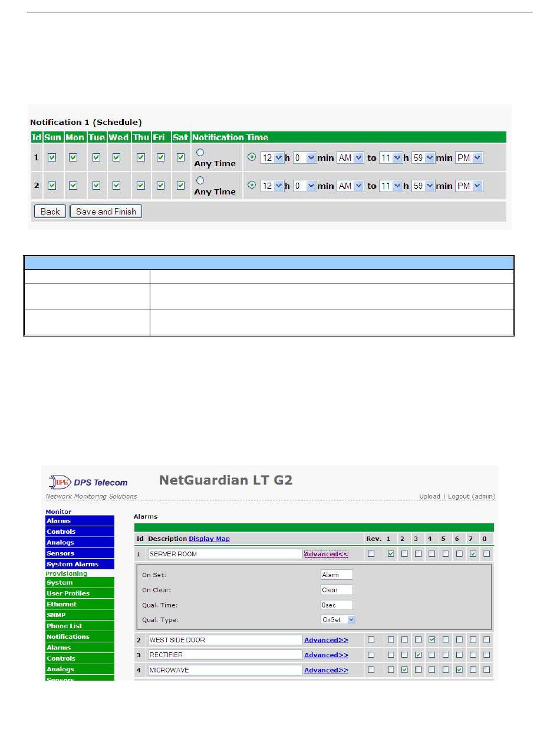The height and width of the screenshot is (739, 560).
Task: Open SNMP provisioning menu item
Action: (x=80, y=615)
